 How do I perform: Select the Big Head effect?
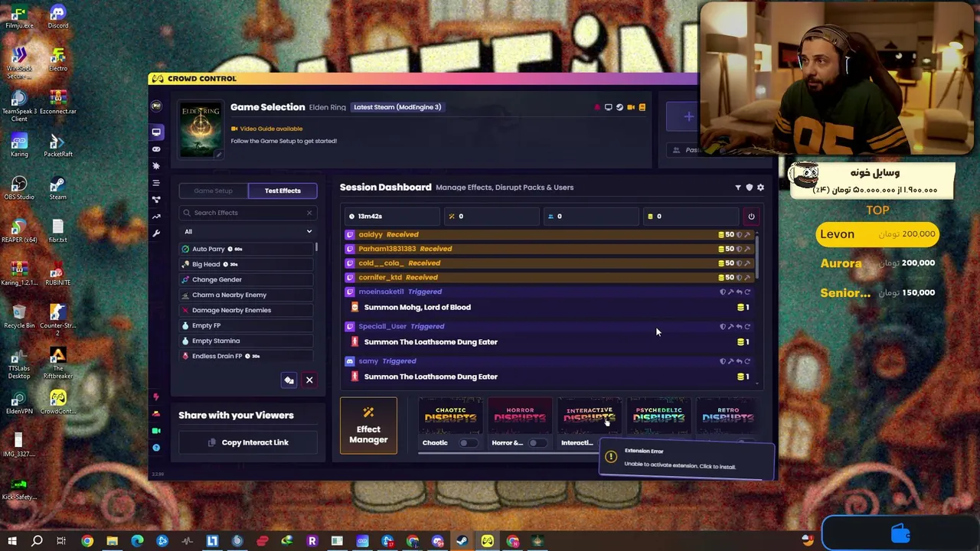[x=245, y=264]
